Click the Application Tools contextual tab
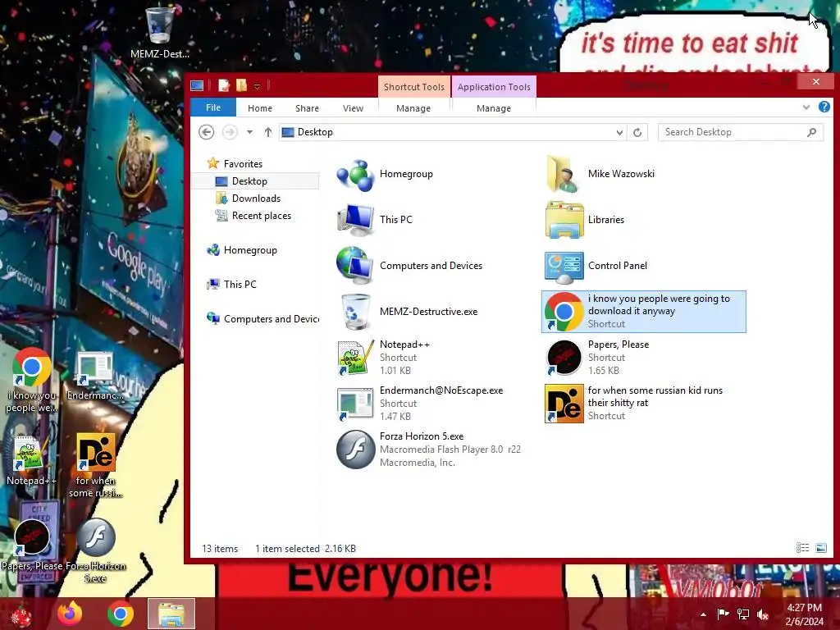 (493, 87)
